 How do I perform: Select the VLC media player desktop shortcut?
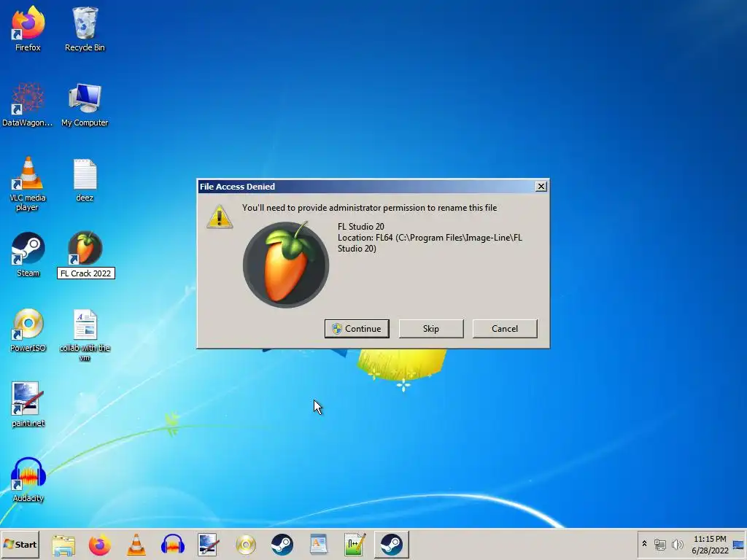28,184
